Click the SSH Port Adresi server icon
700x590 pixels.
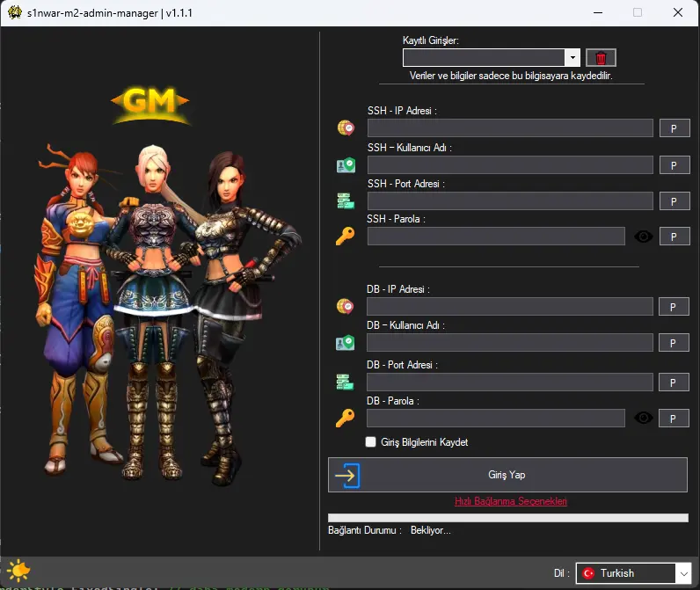345,200
